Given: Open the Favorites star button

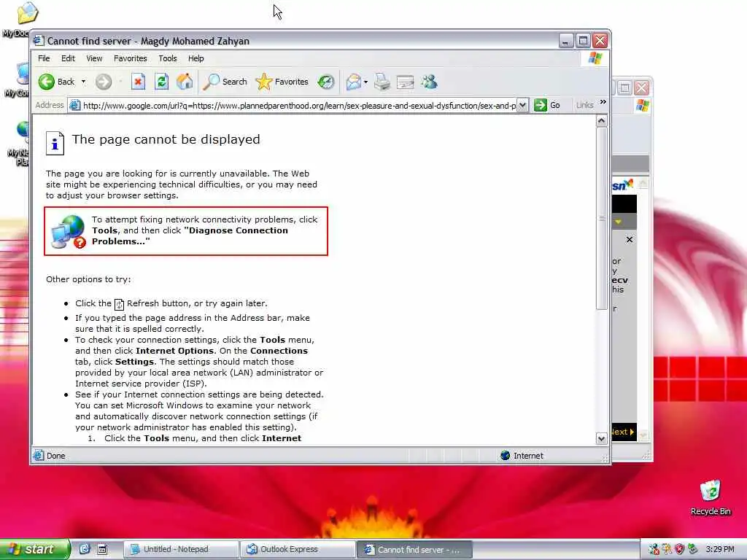Looking at the screenshot, I should tap(282, 82).
